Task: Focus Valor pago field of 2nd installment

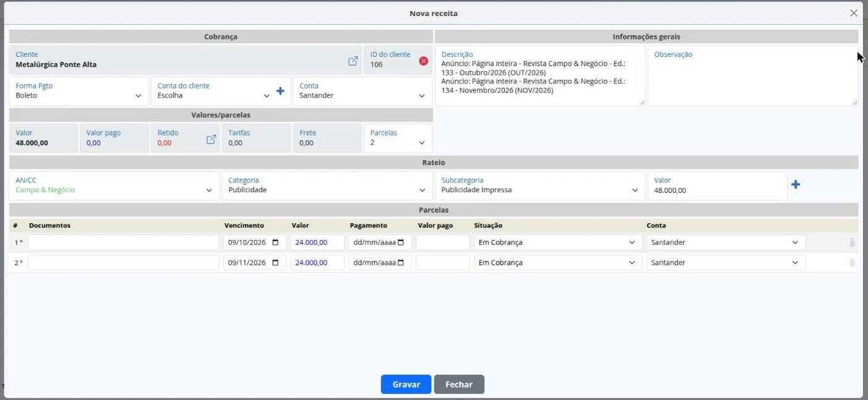Action: point(442,263)
